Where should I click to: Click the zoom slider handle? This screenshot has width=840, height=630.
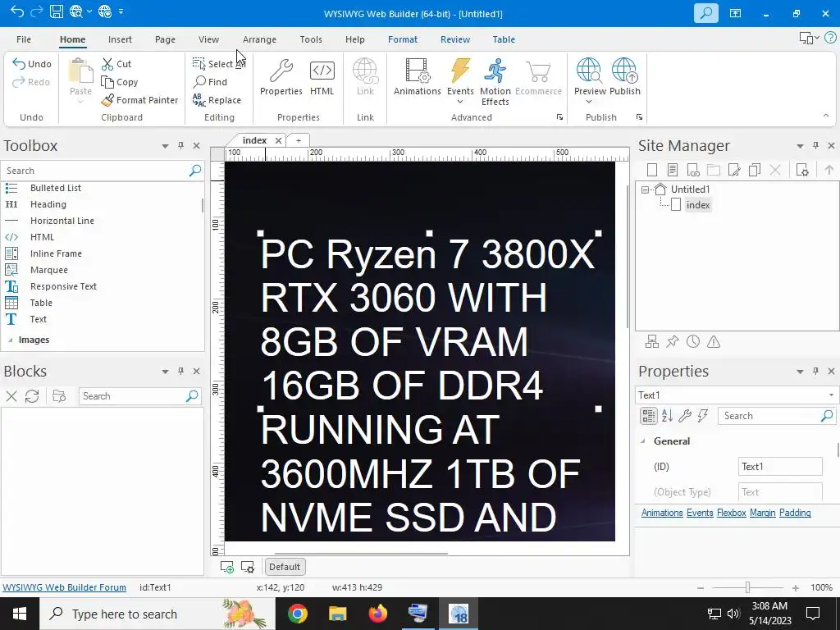(747, 587)
